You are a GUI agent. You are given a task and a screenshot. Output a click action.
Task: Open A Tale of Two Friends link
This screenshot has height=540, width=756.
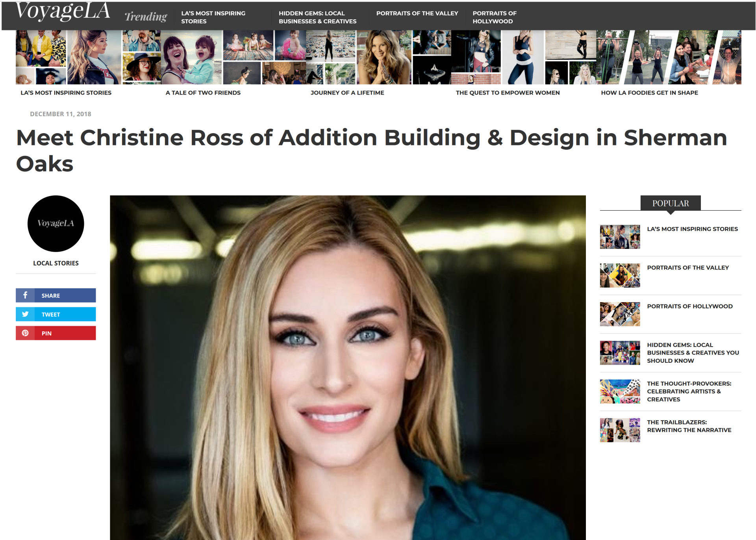click(x=203, y=93)
